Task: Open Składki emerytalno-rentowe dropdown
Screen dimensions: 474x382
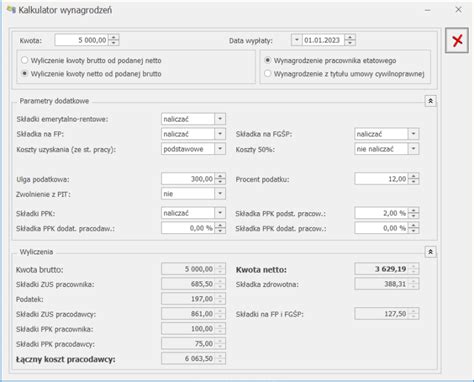Action: coord(220,119)
